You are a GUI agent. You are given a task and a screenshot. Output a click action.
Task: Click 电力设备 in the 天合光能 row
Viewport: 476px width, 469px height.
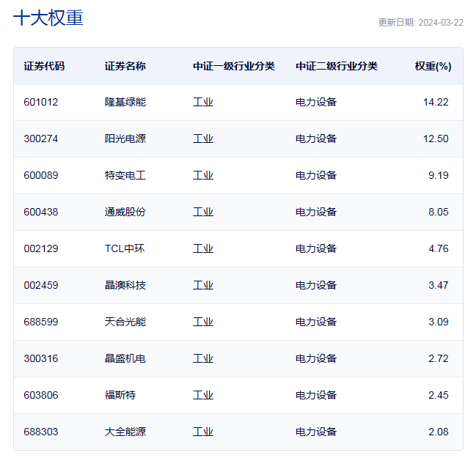coord(316,322)
